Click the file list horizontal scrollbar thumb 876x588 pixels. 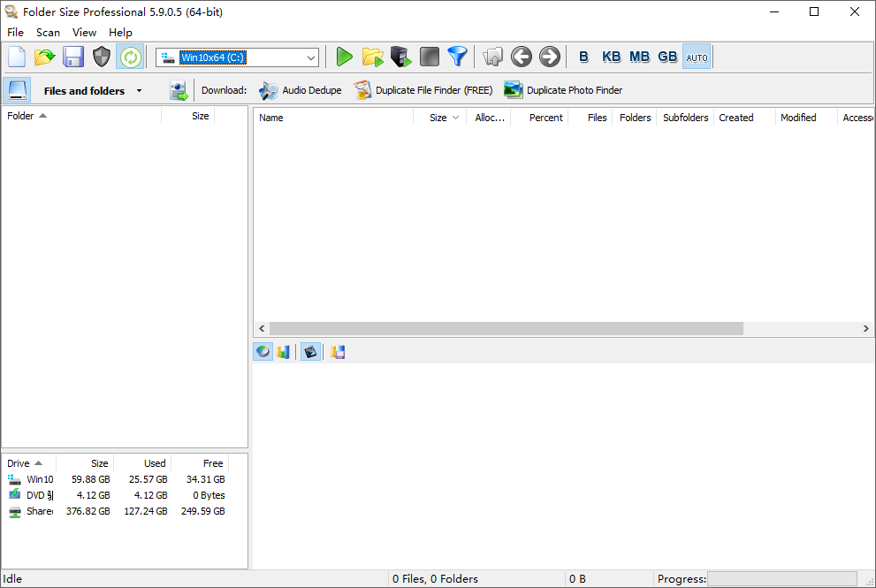pyautogui.click(x=507, y=329)
